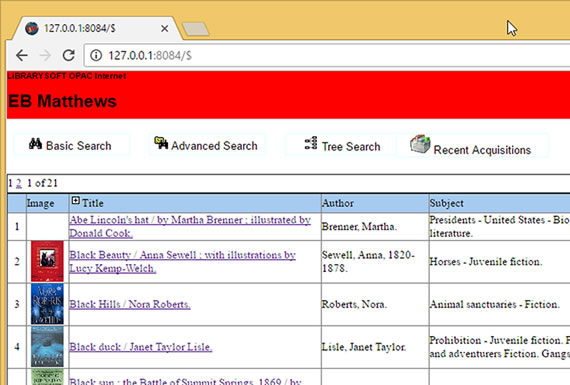The height and width of the screenshot is (385, 570).
Task: Click the site info icon in address bar
Action: tap(96, 55)
